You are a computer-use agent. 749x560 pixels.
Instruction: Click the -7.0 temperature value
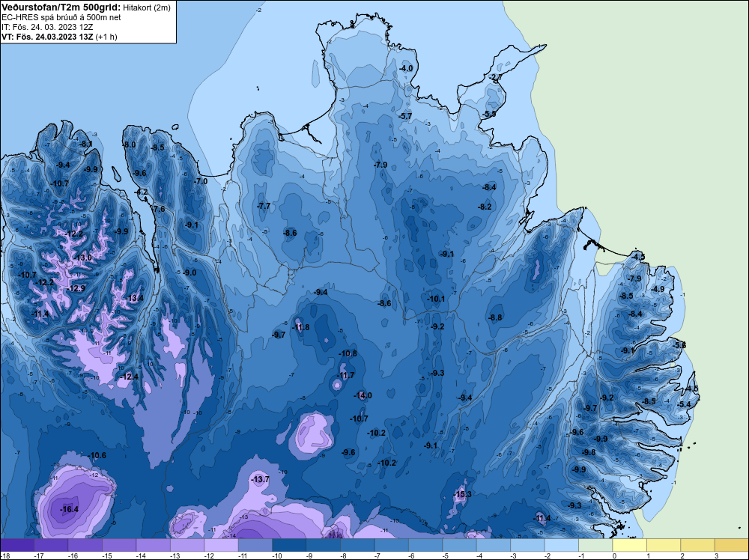(201, 181)
